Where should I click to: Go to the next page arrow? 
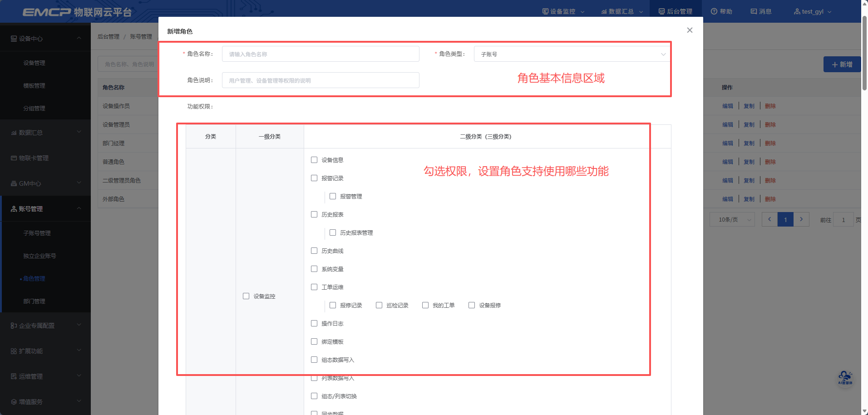[801, 219]
